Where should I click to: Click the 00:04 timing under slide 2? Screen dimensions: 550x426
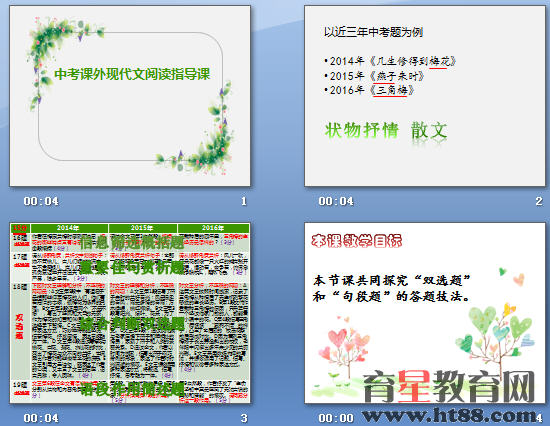[336, 201]
